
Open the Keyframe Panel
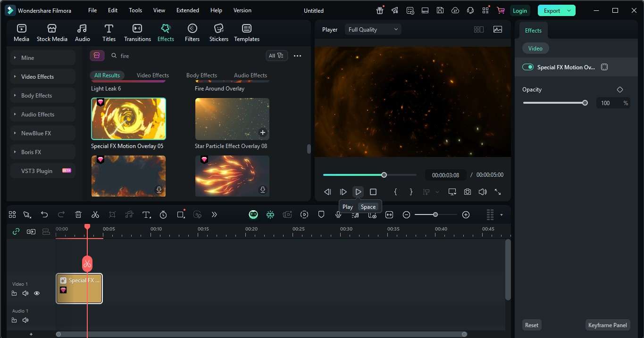[x=608, y=325]
